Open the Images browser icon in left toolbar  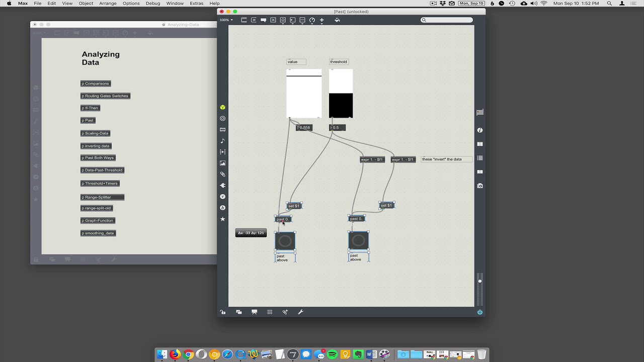[223, 163]
